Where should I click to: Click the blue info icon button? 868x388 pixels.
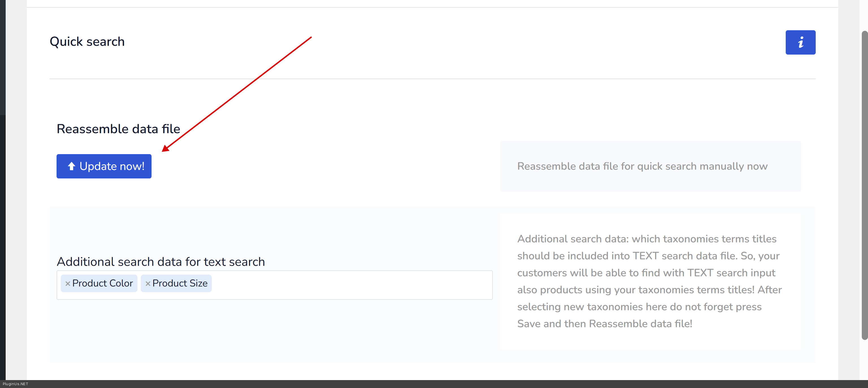(x=800, y=42)
